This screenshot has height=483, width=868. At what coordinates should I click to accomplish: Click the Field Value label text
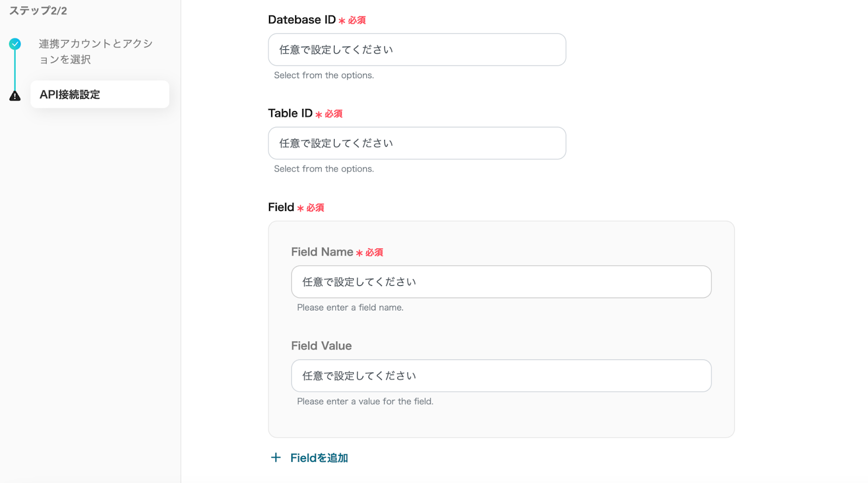click(321, 346)
